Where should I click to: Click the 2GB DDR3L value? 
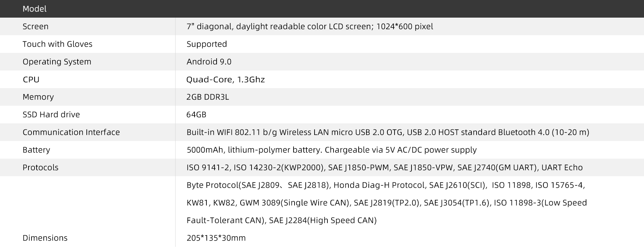[x=208, y=97]
